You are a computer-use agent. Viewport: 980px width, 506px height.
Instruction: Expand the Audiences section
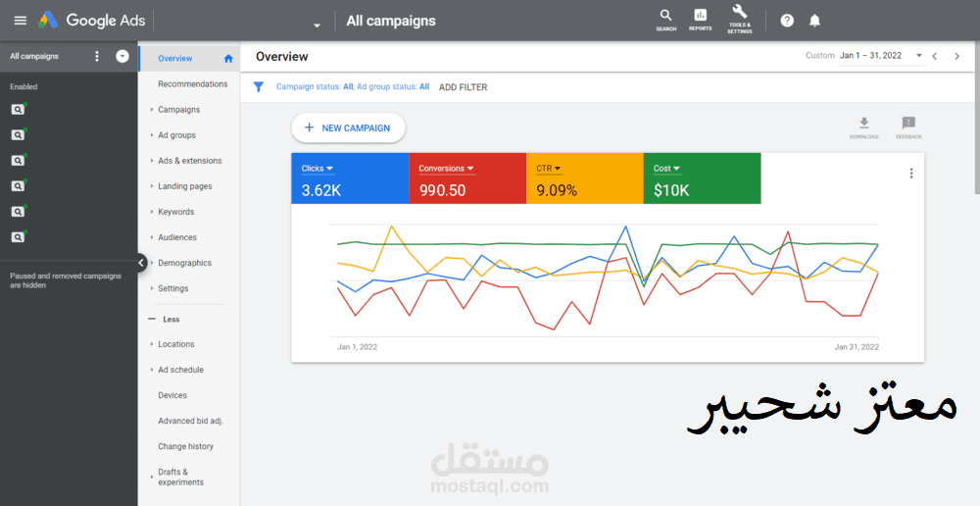tap(152, 237)
